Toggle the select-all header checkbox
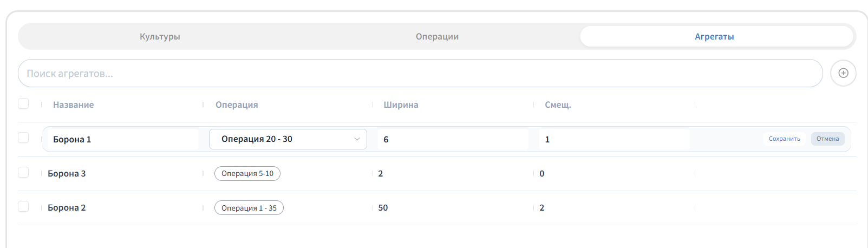The width and height of the screenshot is (868, 248). [23, 103]
